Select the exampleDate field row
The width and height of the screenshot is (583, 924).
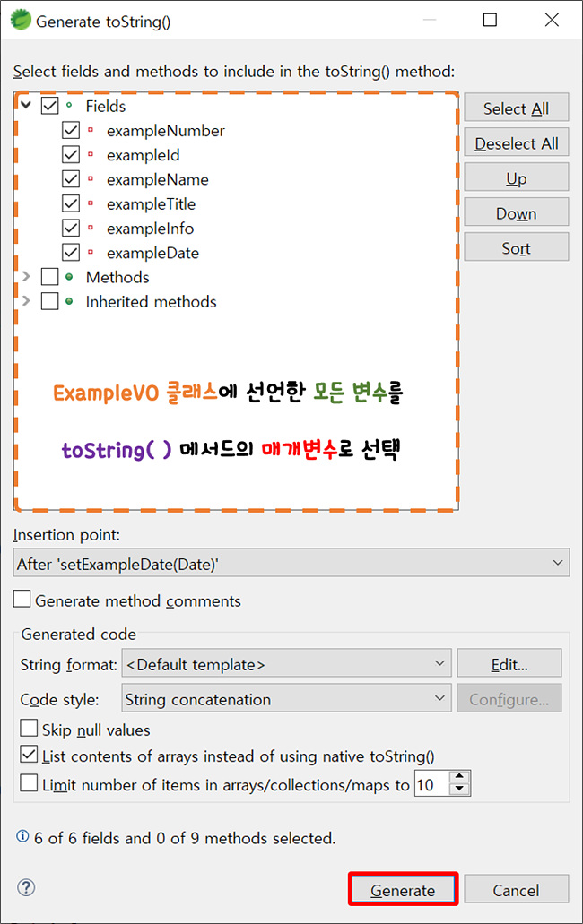tap(152, 253)
